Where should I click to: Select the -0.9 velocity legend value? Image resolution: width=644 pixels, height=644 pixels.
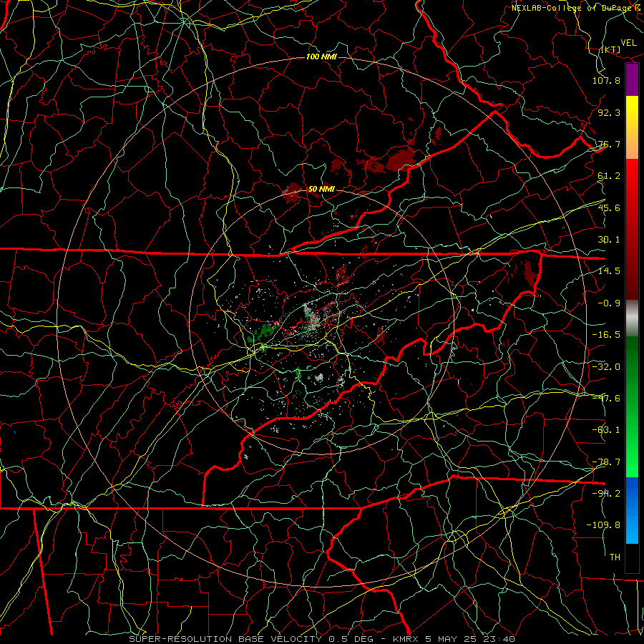point(609,303)
